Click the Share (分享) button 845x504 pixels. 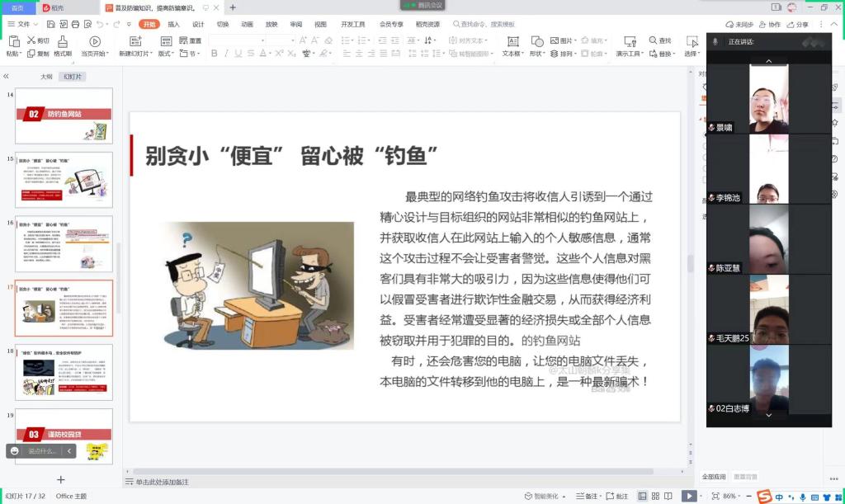798,25
